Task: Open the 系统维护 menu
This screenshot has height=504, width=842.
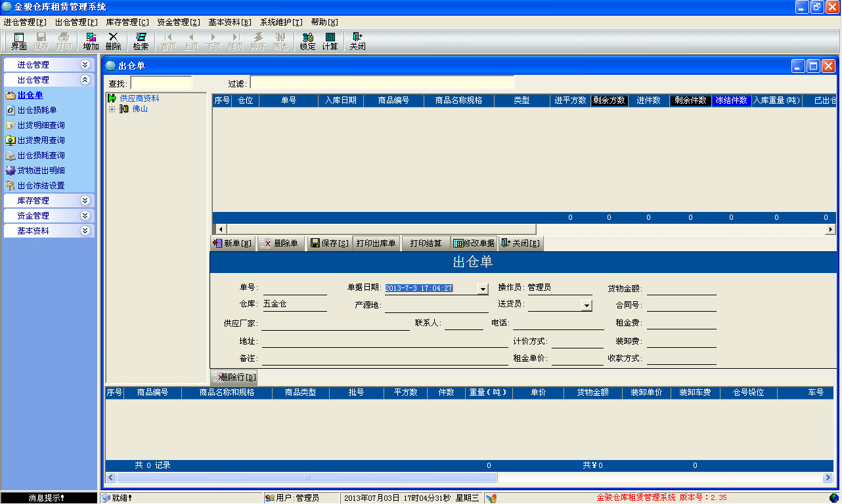Action: pos(281,22)
